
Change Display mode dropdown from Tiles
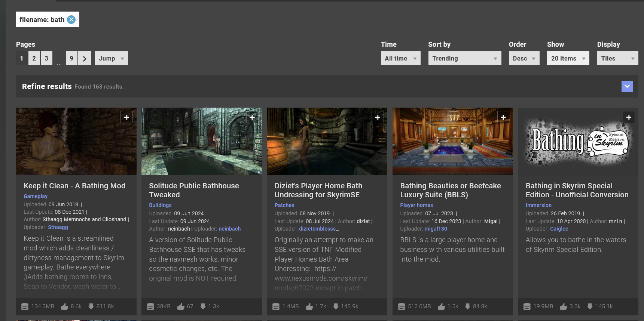pos(617,58)
